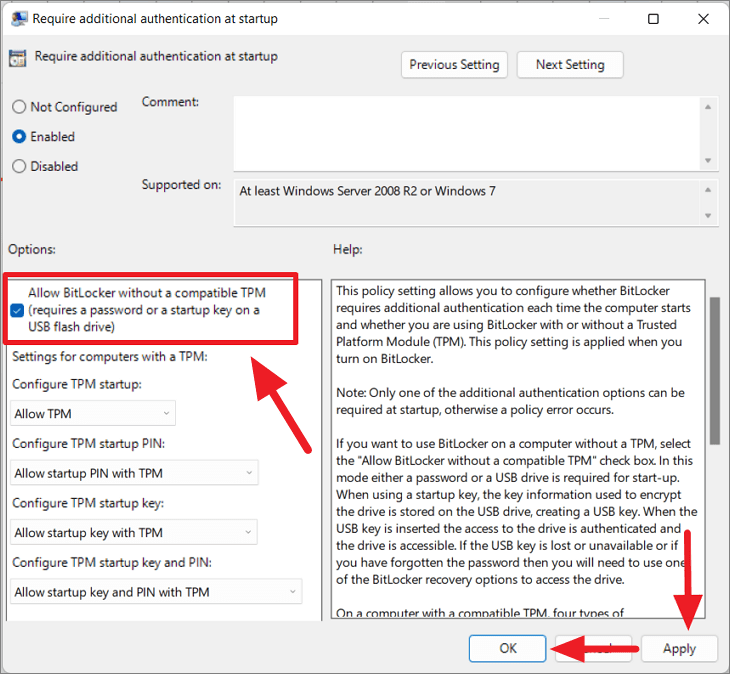Viewport: 730px width, 674px height.
Task: Click the 'Configure TPM startup PIN:' label
Action: pos(88,444)
